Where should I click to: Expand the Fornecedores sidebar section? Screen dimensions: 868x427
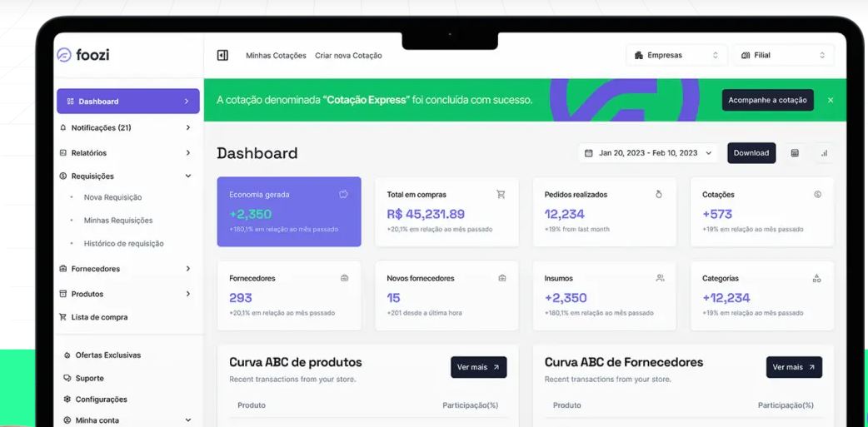187,269
